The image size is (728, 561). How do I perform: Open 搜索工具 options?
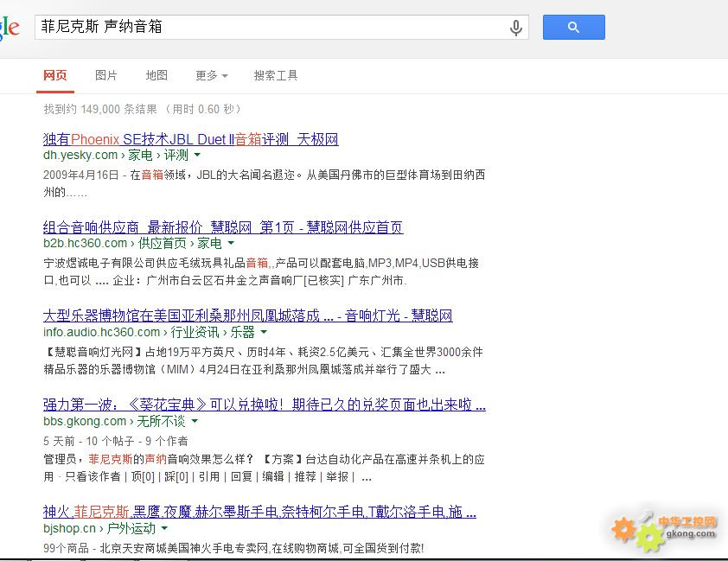click(x=276, y=75)
